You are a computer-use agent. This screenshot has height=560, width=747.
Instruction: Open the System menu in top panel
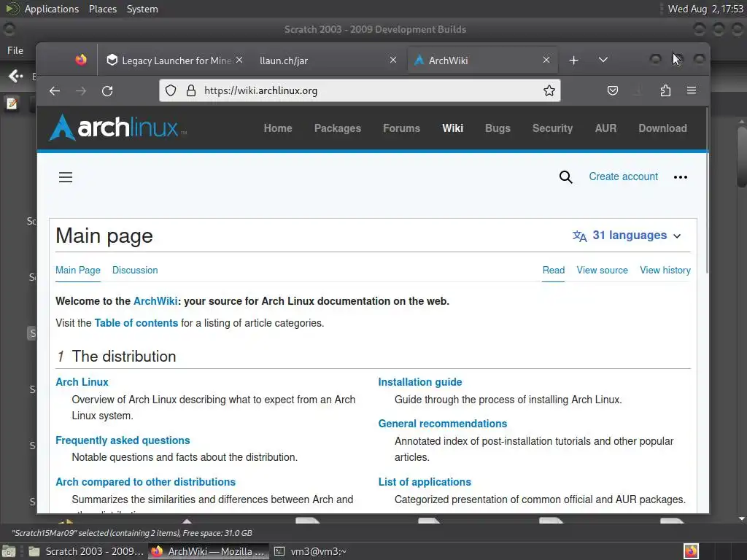[142, 9]
